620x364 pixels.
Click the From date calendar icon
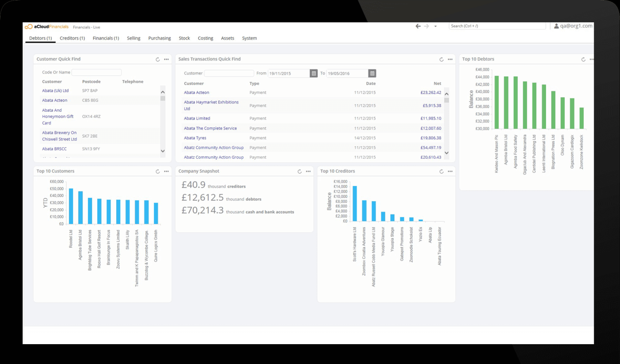[x=314, y=74]
